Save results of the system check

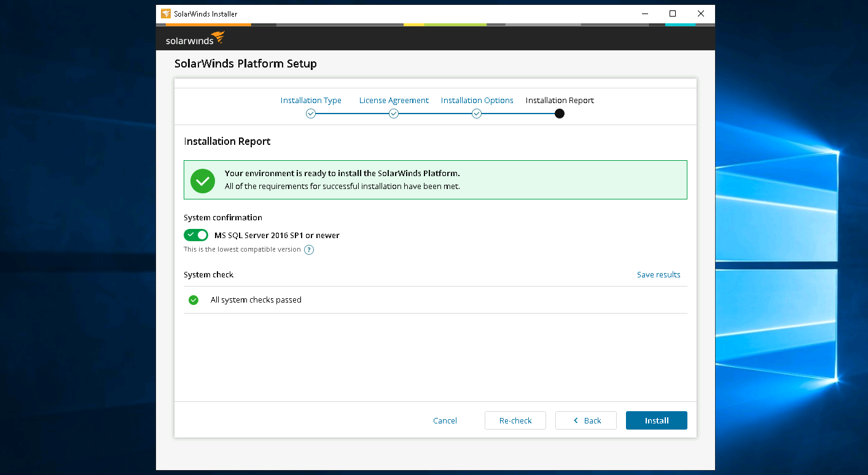(658, 274)
